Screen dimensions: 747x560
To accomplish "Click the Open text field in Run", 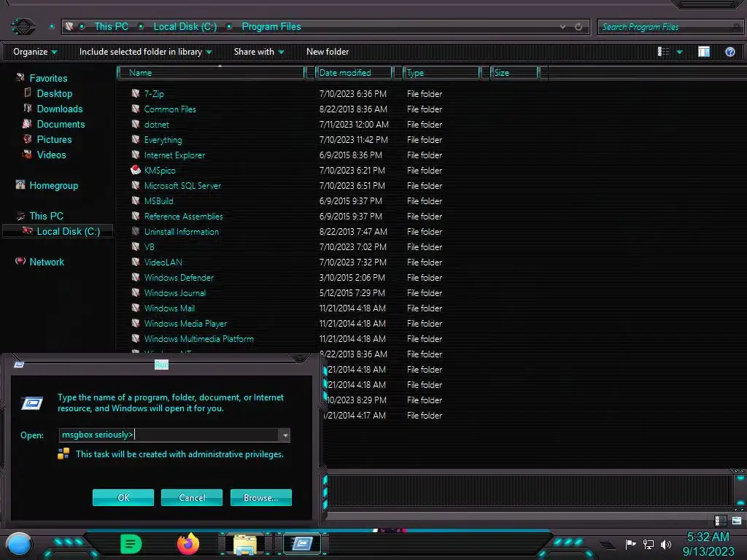I will click(x=169, y=435).
